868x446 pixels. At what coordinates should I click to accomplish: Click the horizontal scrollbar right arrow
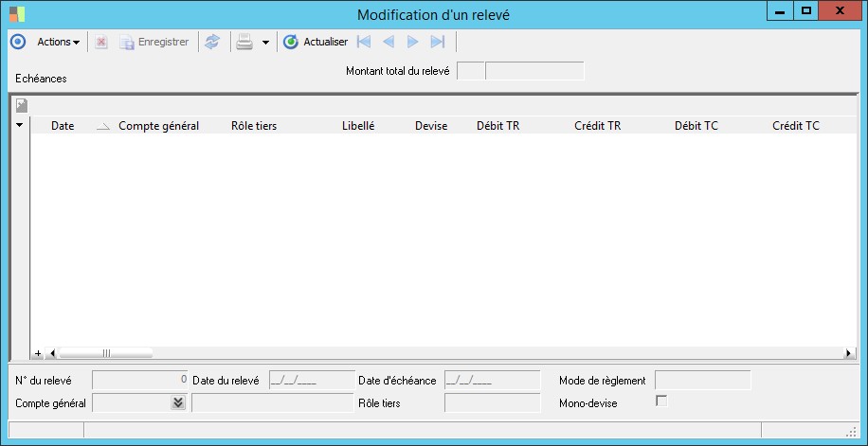(849, 353)
